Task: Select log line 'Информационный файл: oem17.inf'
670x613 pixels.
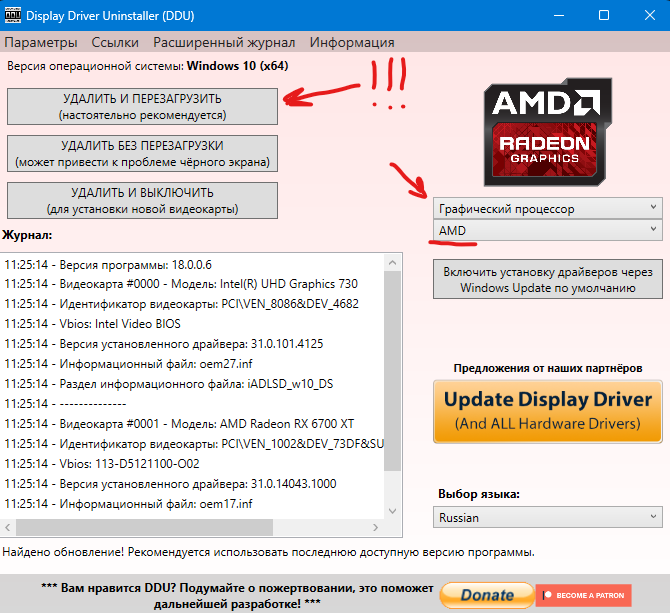Action: click(x=128, y=504)
